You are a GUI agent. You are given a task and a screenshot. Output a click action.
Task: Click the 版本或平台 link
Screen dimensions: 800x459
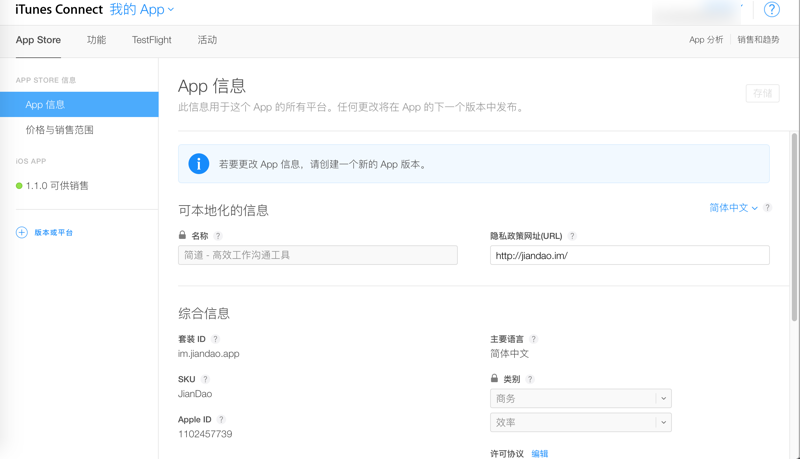point(54,233)
